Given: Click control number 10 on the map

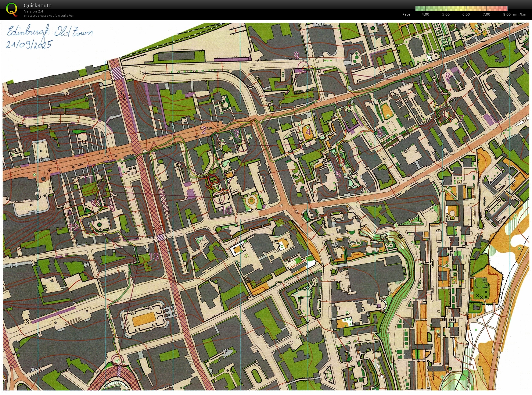Looking at the screenshot, I should [227, 210].
